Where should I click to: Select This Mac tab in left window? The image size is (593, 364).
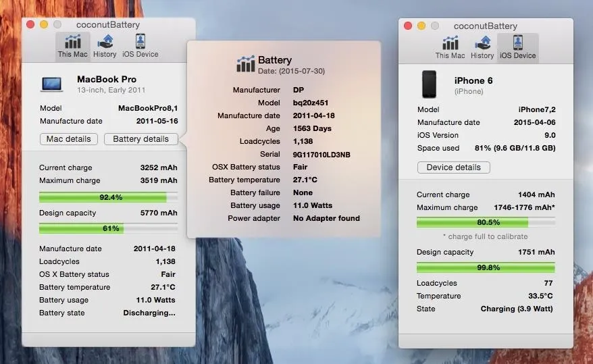(73, 46)
